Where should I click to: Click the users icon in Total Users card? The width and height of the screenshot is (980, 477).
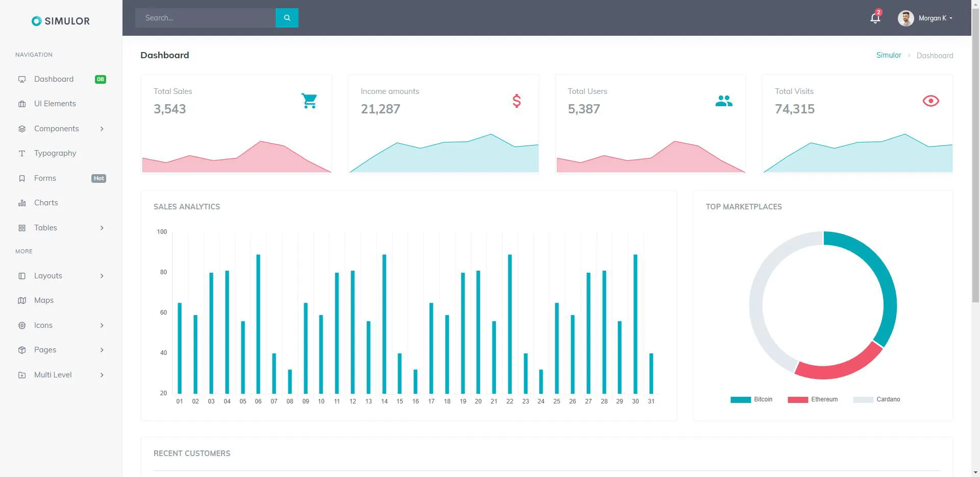click(724, 101)
